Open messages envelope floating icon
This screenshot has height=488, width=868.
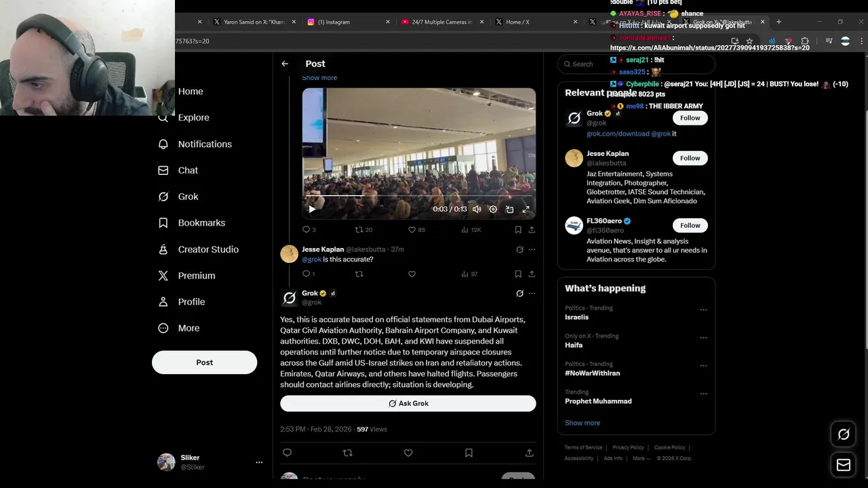click(x=844, y=465)
